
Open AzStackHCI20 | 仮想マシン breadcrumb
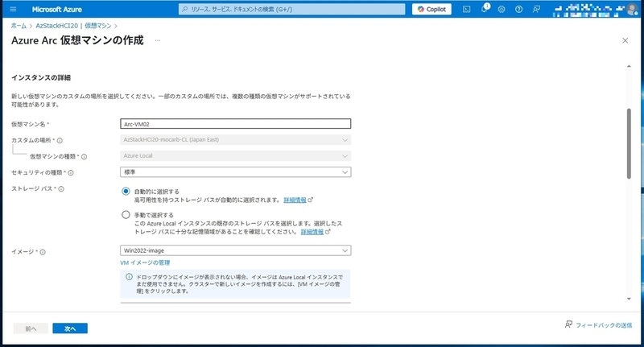click(73, 26)
